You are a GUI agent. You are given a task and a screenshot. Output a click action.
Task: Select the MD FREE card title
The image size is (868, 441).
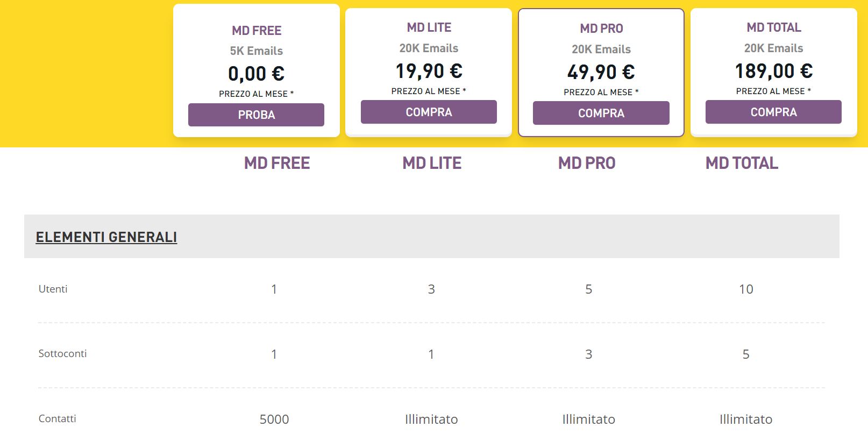[x=257, y=31]
